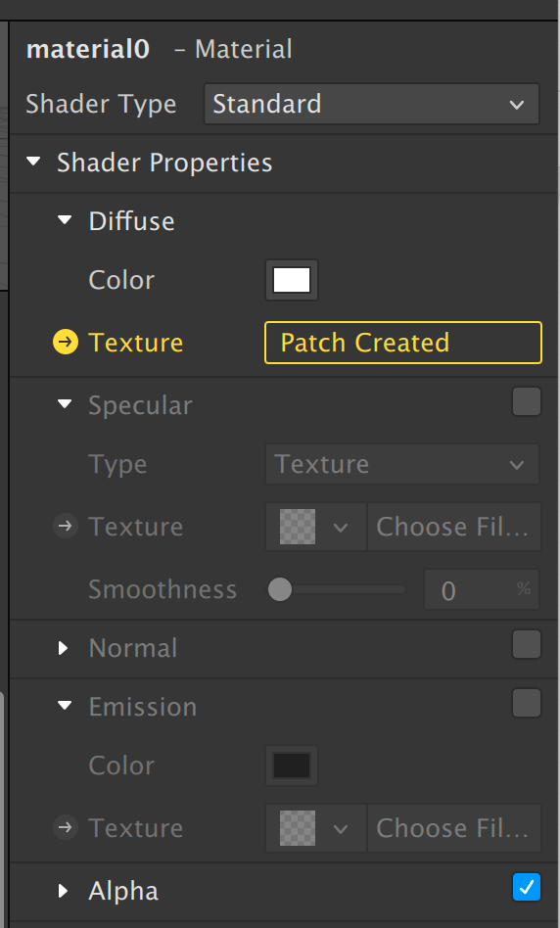Click Choose File for Emission texture
The height and width of the screenshot is (928, 560).
[x=453, y=828]
